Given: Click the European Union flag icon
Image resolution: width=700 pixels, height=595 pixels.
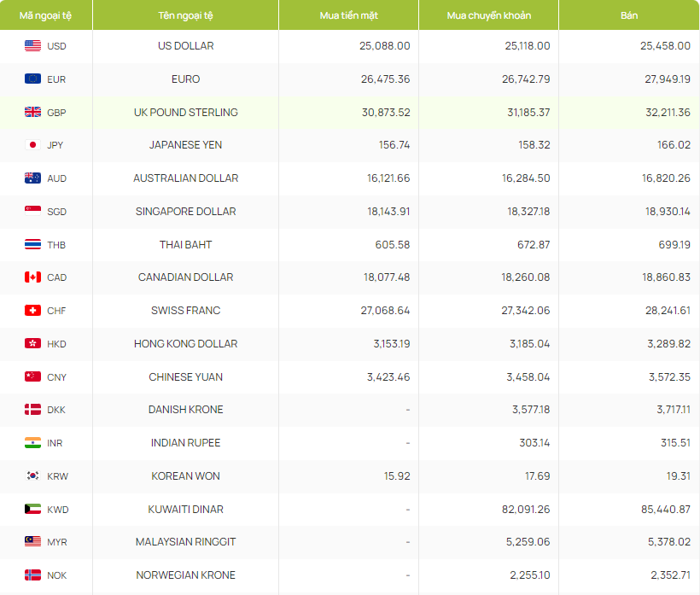Looking at the screenshot, I should click(32, 79).
